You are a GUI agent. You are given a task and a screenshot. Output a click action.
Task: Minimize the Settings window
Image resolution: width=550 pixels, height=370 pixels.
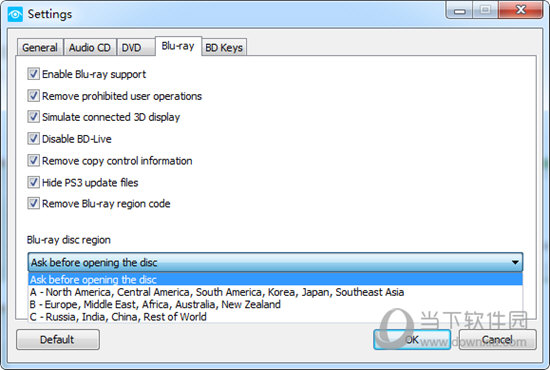point(460,11)
